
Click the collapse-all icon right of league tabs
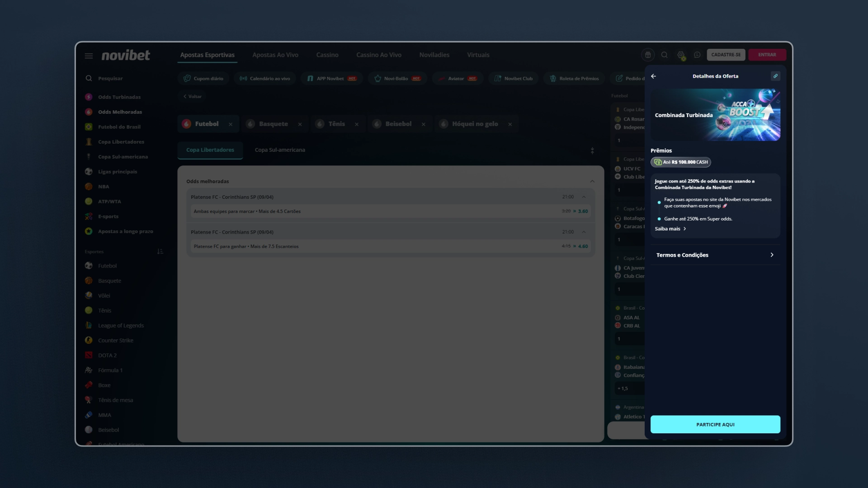click(x=592, y=150)
